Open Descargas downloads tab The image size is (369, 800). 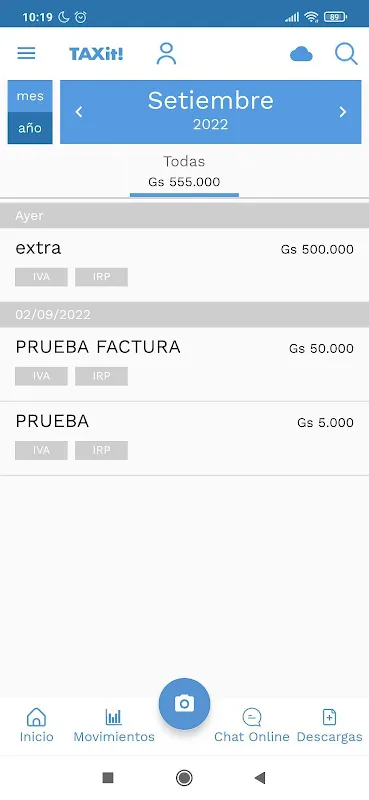click(330, 725)
